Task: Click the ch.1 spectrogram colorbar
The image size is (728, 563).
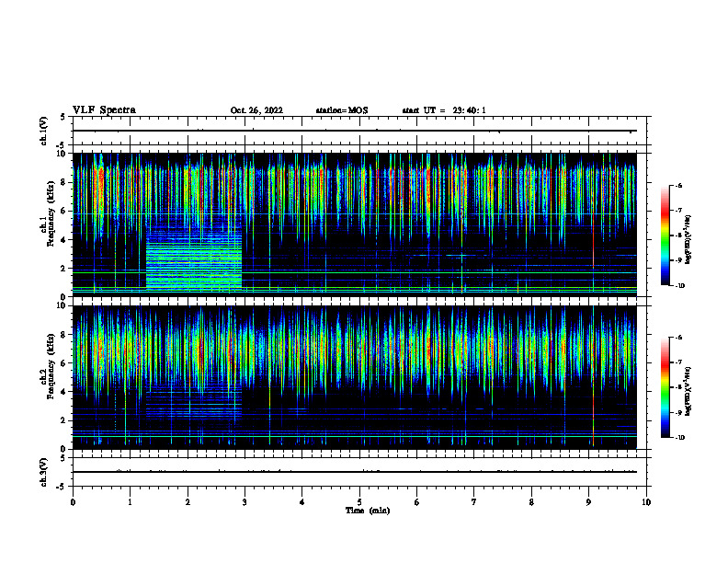Action: (665, 236)
